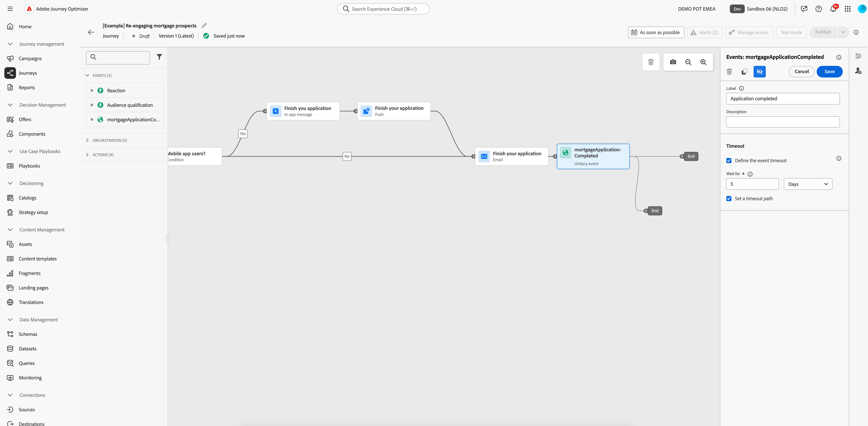
Task: Click the Label text field
Action: 782,99
